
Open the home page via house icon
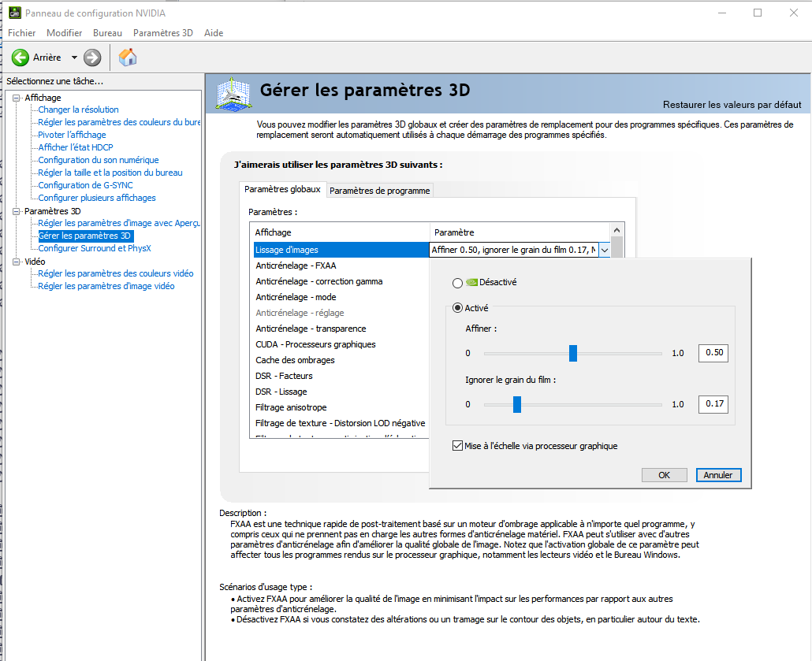click(x=128, y=58)
